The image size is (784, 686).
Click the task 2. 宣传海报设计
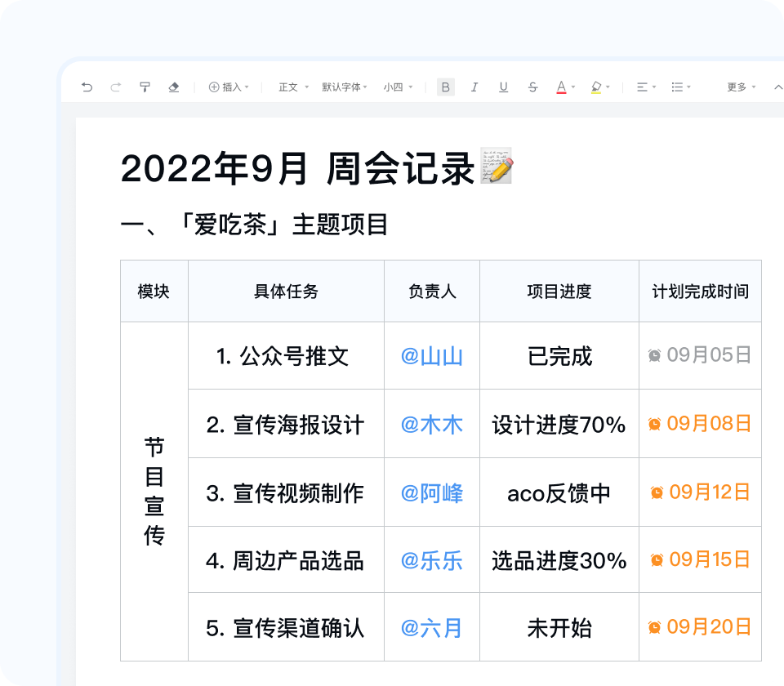(285, 425)
